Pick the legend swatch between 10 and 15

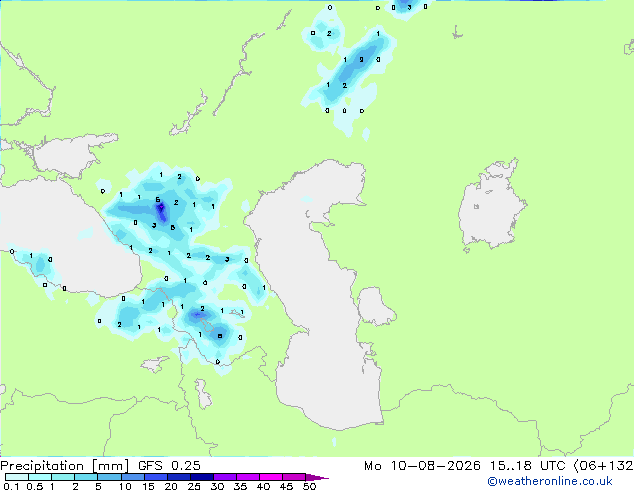[x=132, y=477]
